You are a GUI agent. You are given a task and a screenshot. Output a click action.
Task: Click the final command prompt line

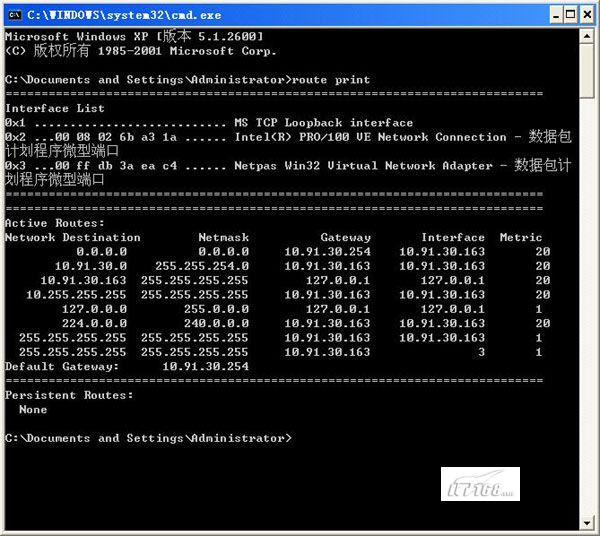coord(148,438)
